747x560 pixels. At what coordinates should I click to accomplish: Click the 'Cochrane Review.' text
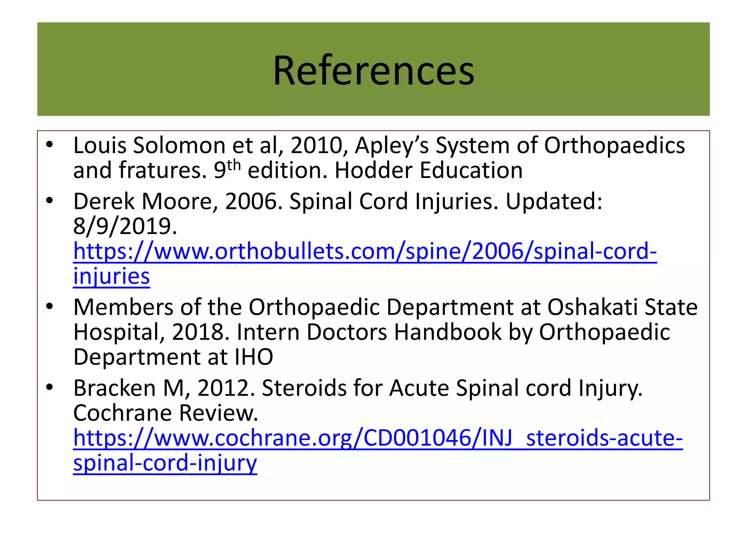coord(166,413)
